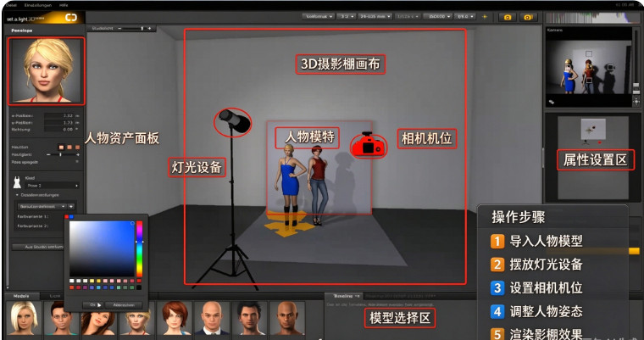The height and width of the screenshot is (340, 644).
Task: Click the Kamera preview image
Action: (589, 67)
